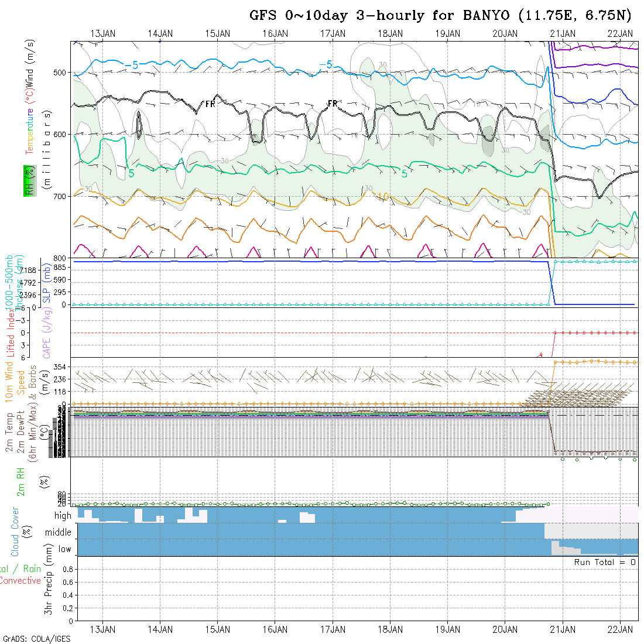Click the green 'Rain' legend word

coord(32,569)
